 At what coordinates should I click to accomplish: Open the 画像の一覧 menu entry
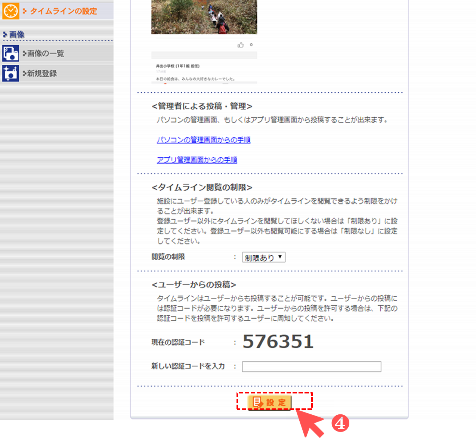tap(46, 53)
